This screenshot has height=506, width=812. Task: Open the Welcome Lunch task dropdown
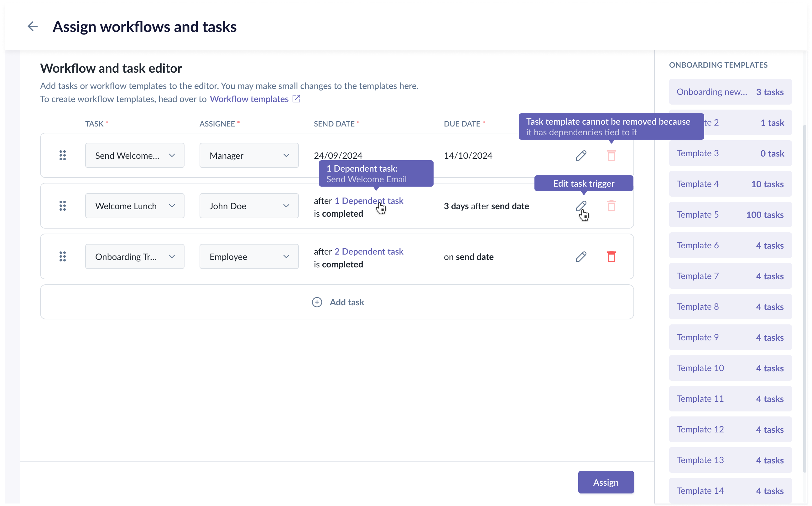pyautogui.click(x=135, y=206)
